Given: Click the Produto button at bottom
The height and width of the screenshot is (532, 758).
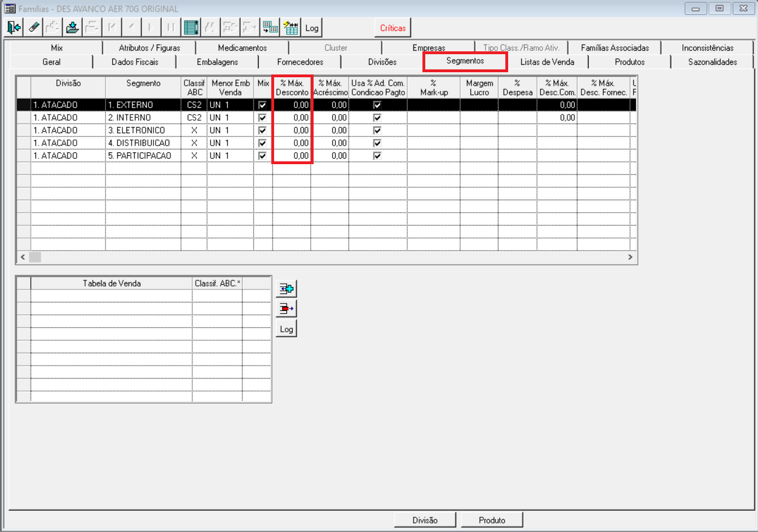Looking at the screenshot, I should point(492,520).
